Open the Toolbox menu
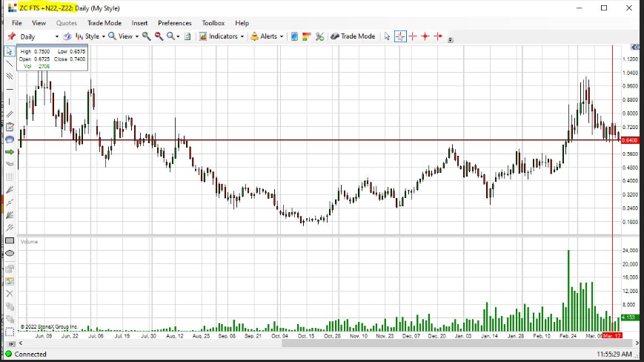Image resolution: width=644 pixels, height=362 pixels. click(213, 23)
